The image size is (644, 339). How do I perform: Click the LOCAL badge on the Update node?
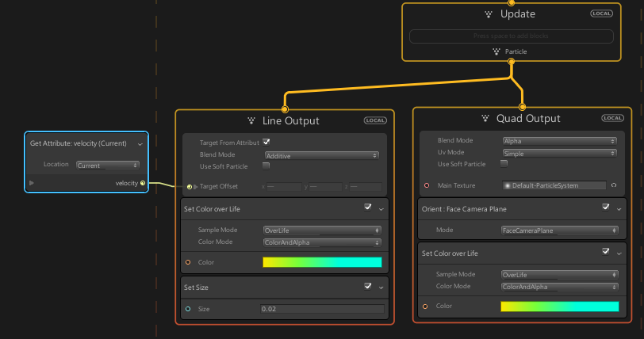(602, 13)
